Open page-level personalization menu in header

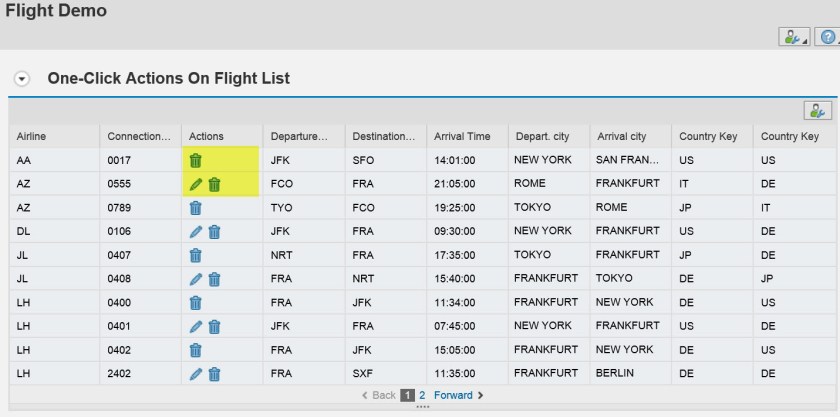(793, 37)
